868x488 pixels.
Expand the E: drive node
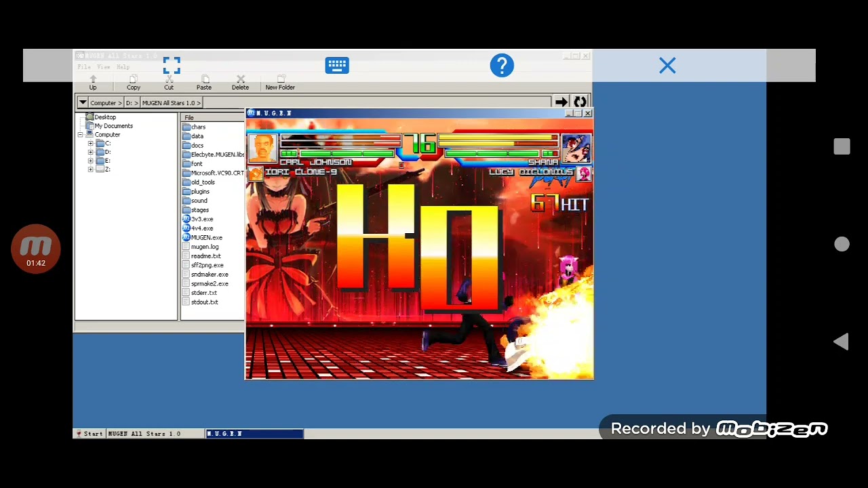(x=90, y=161)
